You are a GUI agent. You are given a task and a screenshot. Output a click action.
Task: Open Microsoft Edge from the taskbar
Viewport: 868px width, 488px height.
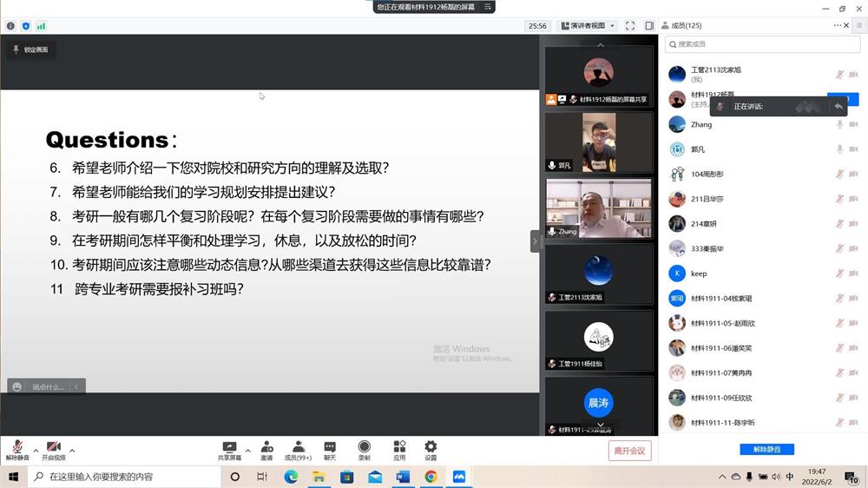(291, 477)
